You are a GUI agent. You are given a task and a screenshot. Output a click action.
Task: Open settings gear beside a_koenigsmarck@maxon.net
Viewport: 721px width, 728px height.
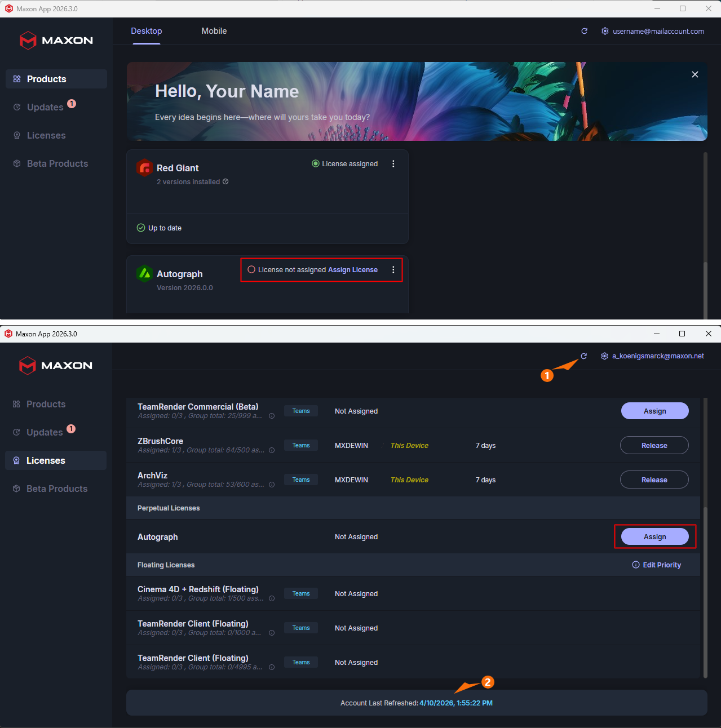point(604,356)
